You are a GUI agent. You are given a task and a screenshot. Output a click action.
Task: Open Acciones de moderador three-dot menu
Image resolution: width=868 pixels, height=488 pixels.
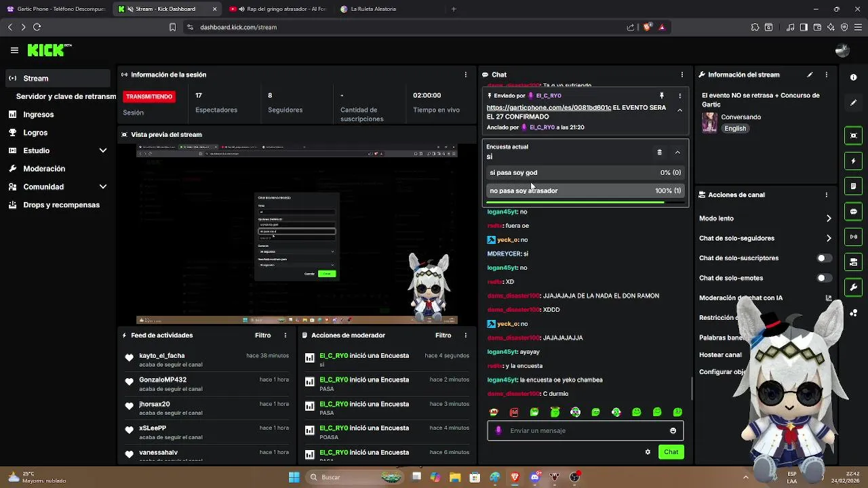(x=465, y=335)
